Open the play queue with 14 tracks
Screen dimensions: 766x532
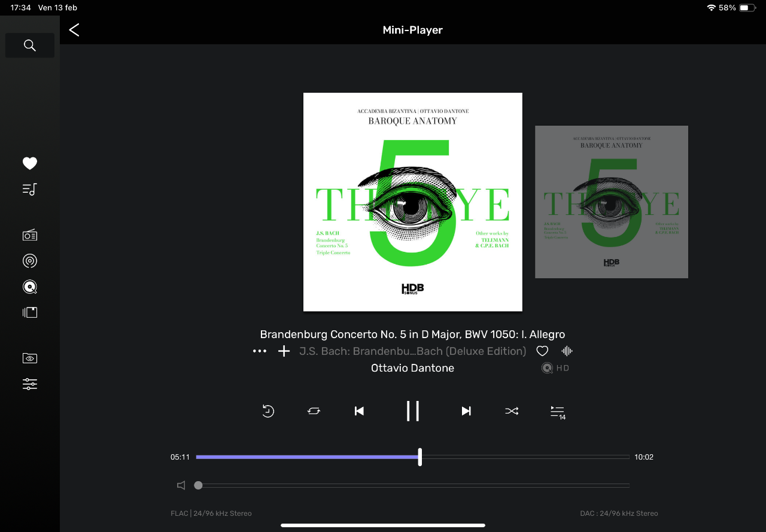point(558,412)
